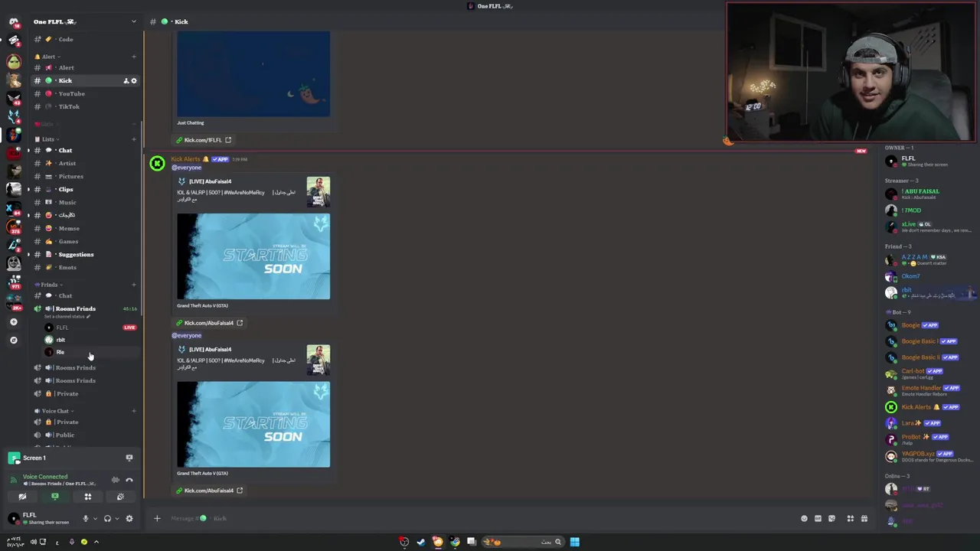Open the Music channel
980x551 pixels.
(84, 202)
